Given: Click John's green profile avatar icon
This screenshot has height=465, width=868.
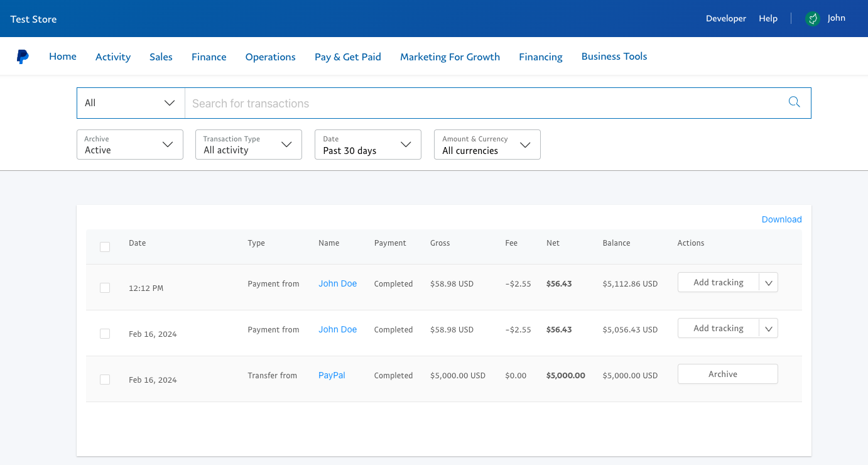Looking at the screenshot, I should click(813, 19).
